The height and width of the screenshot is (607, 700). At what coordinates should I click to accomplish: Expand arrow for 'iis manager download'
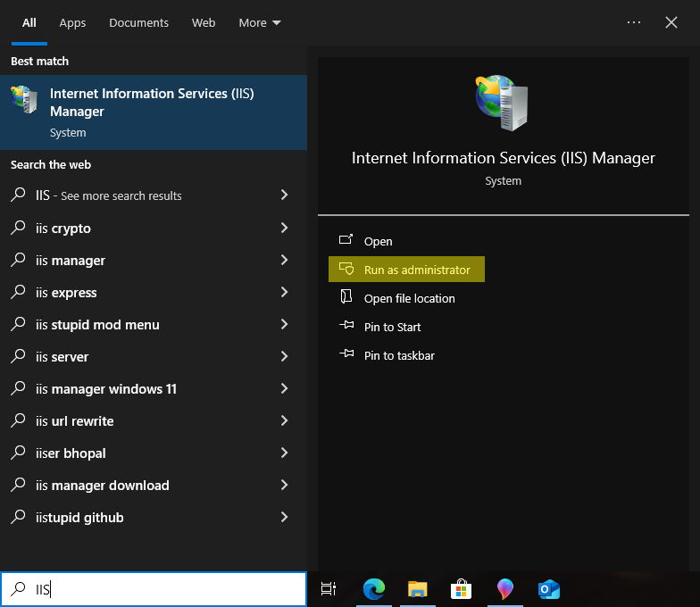tap(284, 485)
